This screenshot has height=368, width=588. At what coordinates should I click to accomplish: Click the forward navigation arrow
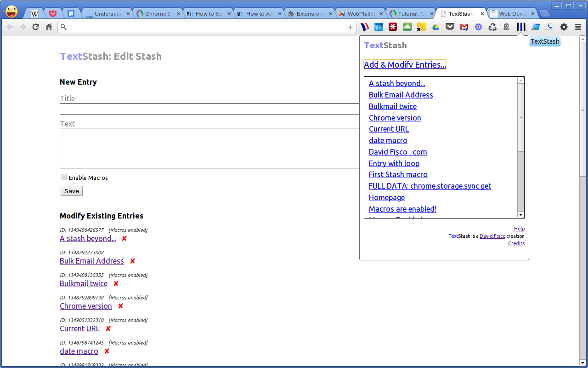pyautogui.click(x=23, y=27)
